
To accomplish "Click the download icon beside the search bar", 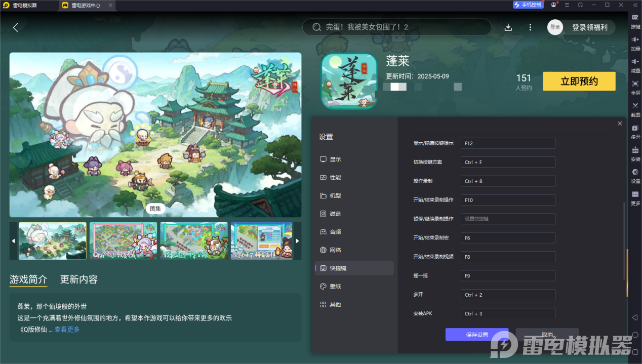I will click(x=508, y=27).
